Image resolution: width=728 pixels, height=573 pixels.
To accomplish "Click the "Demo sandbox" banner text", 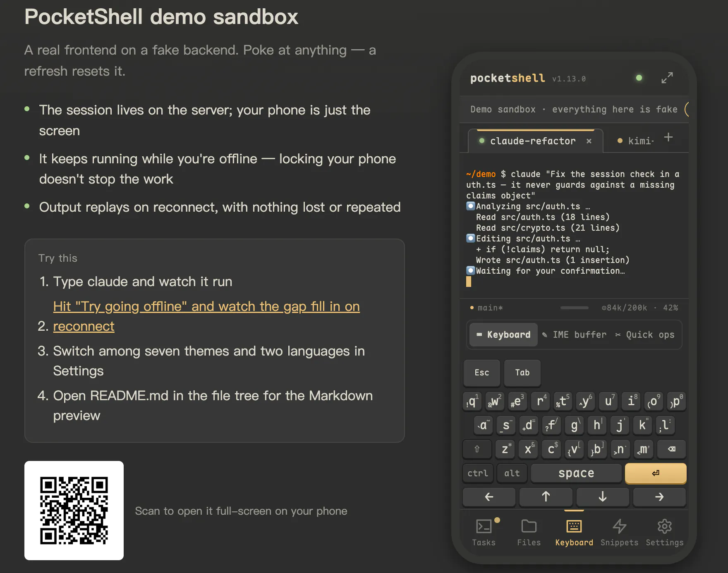I will coord(574,109).
